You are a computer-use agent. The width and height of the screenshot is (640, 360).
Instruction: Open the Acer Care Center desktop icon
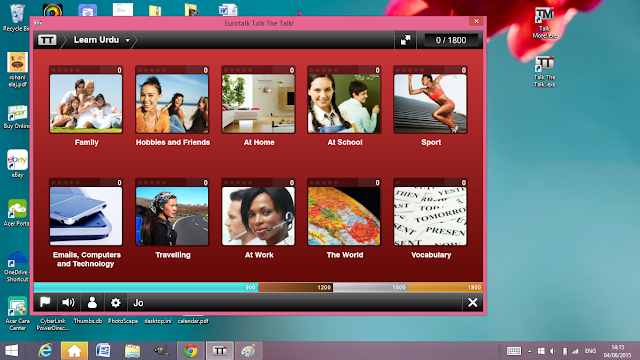click(x=18, y=313)
